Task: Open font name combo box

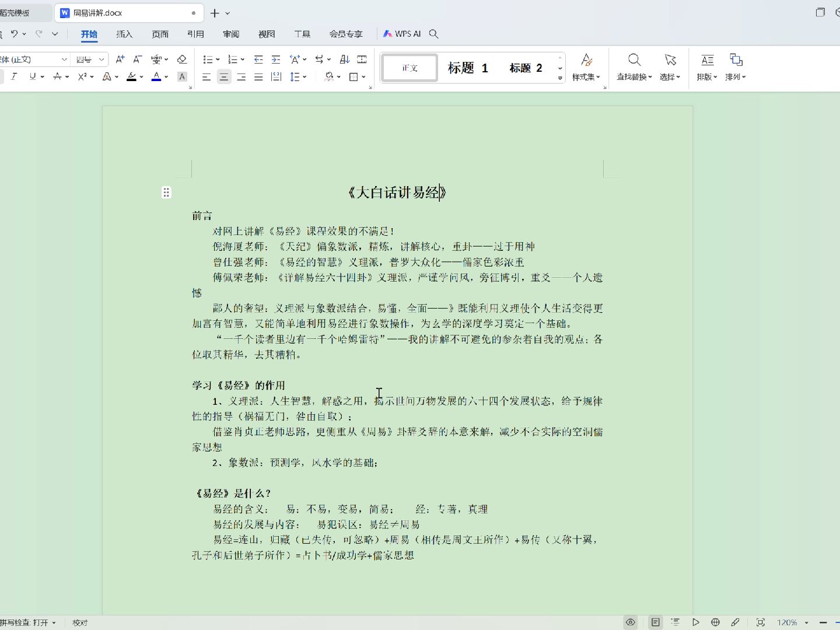Action: point(34,60)
